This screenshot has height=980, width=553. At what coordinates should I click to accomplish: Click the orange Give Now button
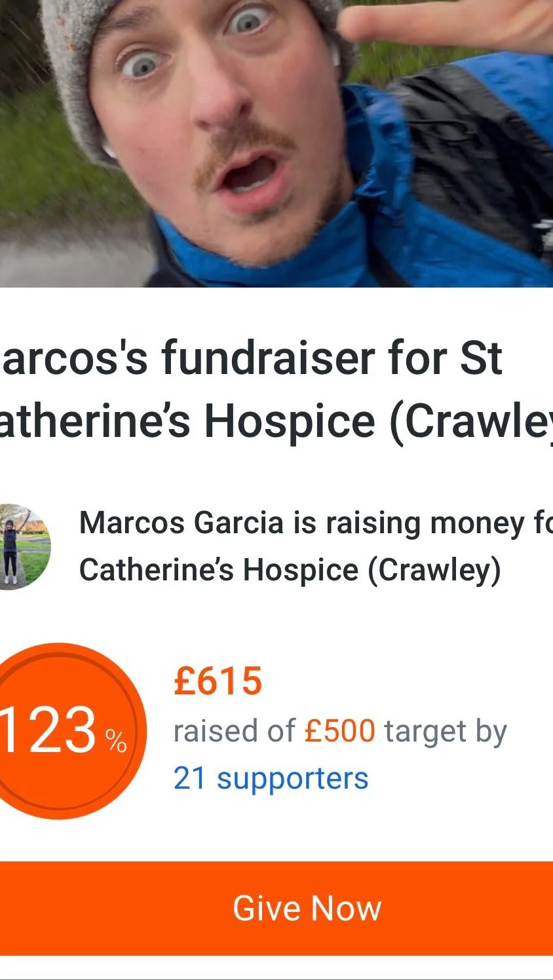[x=276, y=908]
